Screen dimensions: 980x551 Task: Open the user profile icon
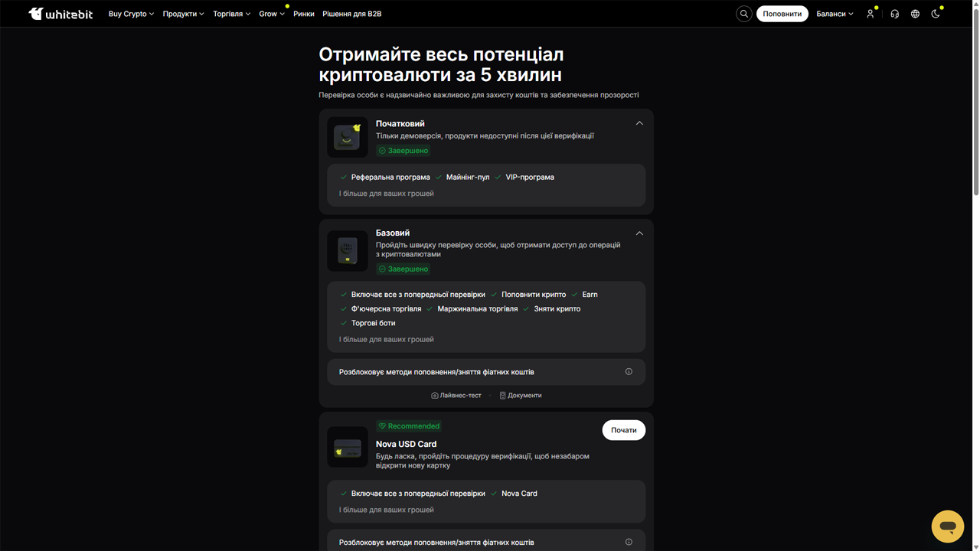tap(871, 14)
